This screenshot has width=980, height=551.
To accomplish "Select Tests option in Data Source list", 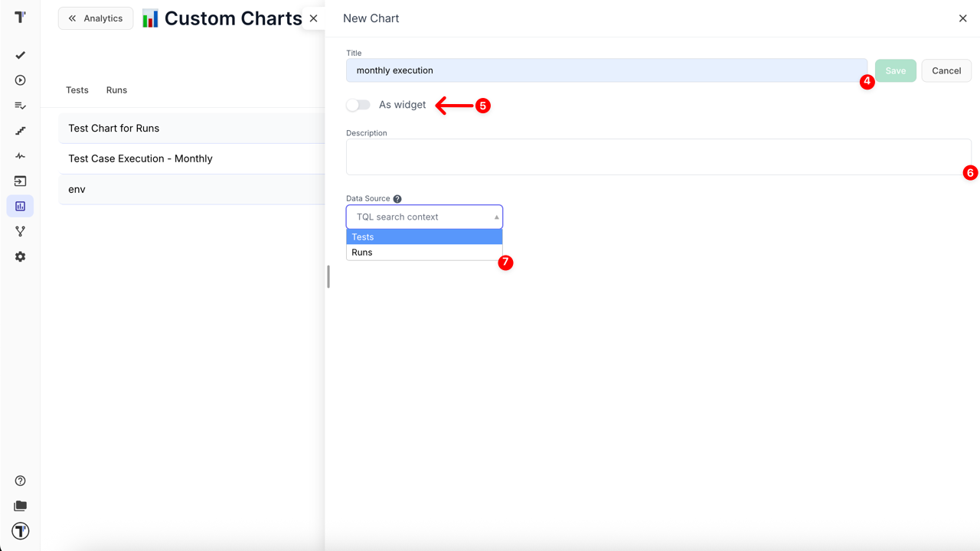I will pos(424,237).
